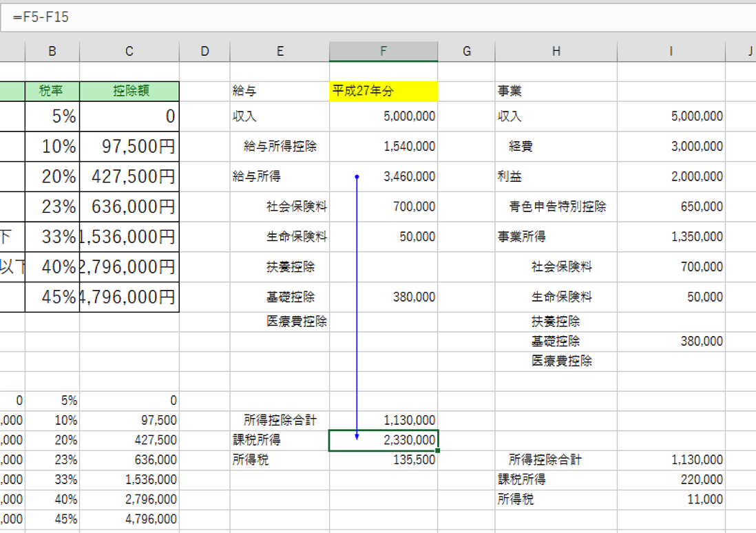This screenshot has height=533, width=756.
Task: Select the column B header
Action: (x=52, y=52)
